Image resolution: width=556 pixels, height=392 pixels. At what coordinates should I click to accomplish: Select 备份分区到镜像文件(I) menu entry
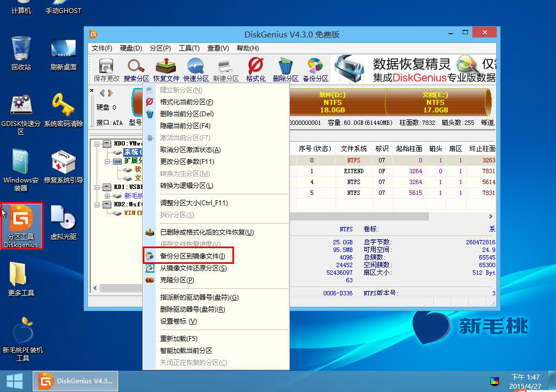pyautogui.click(x=216, y=256)
